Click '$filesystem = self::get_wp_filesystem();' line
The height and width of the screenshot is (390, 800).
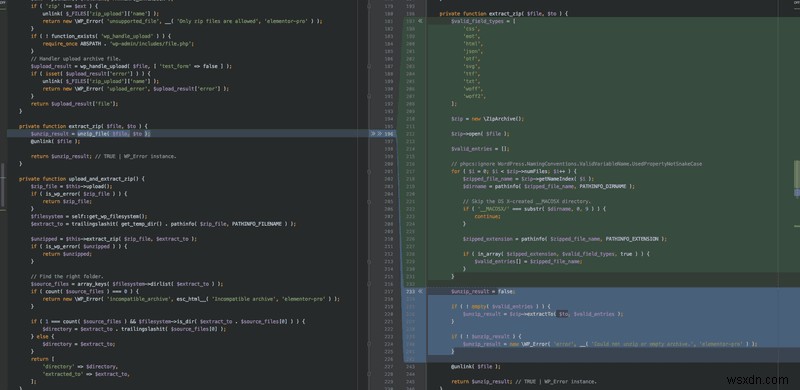click(89, 216)
